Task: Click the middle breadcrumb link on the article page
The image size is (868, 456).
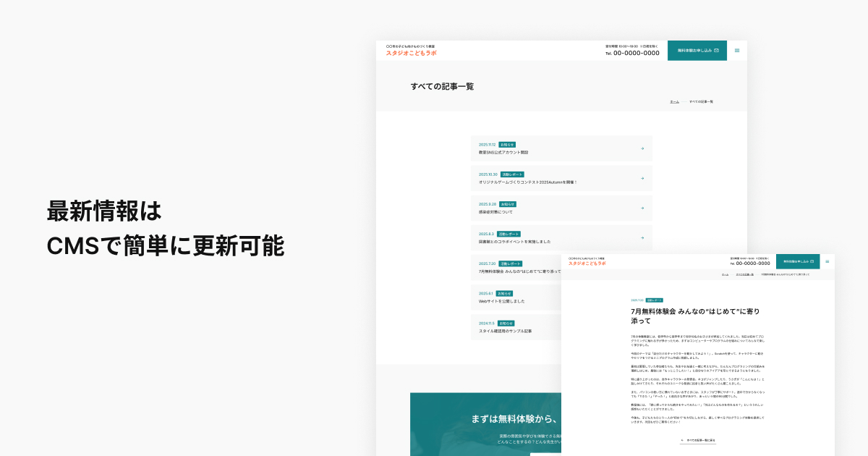Action: pyautogui.click(x=745, y=275)
